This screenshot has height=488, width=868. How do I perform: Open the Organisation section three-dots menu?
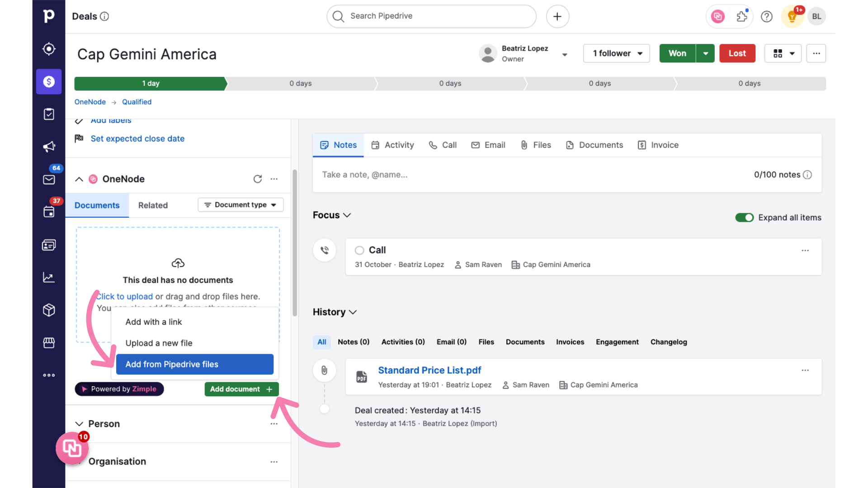pyautogui.click(x=274, y=462)
